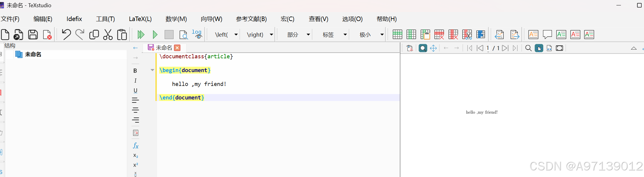This screenshot has height=177, width=644.
Task: Open the 数学(M) menu
Action: (x=176, y=19)
